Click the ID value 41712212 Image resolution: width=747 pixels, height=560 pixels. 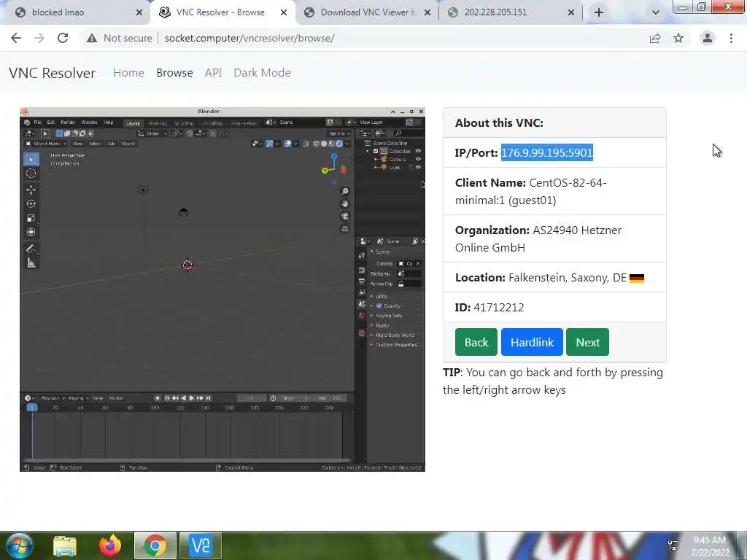point(499,307)
